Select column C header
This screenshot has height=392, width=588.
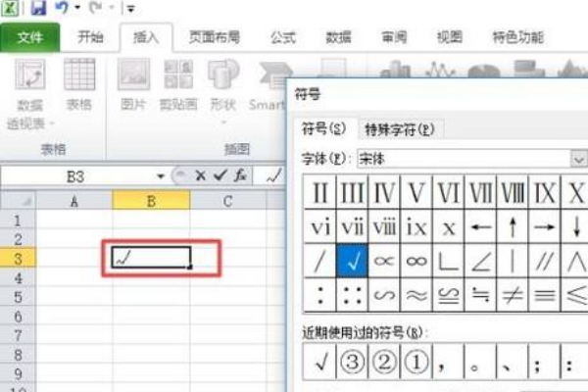click(228, 201)
